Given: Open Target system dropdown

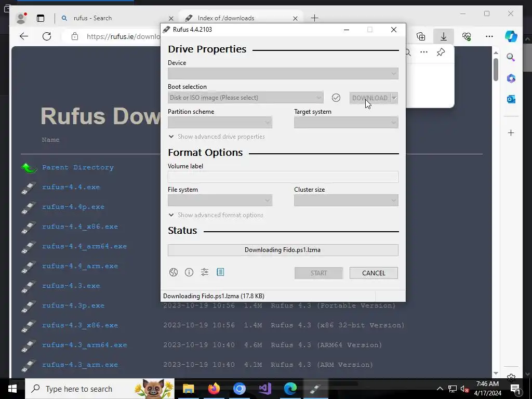Looking at the screenshot, I should (346, 123).
